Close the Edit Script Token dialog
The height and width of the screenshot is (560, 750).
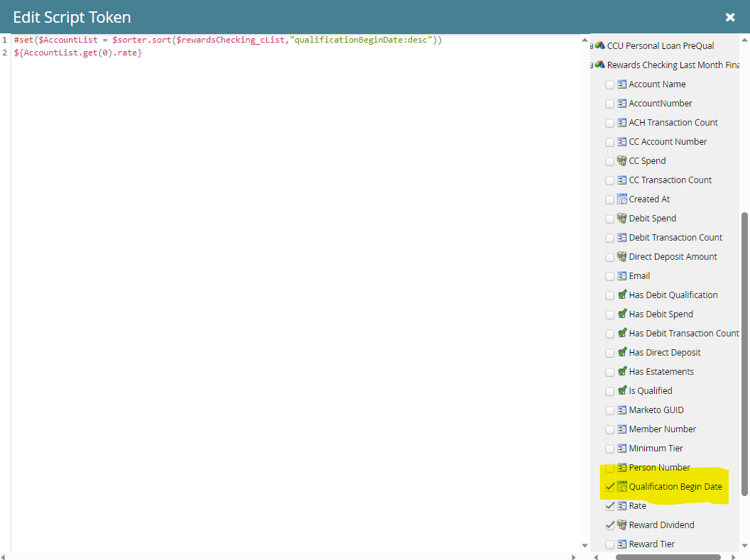pos(729,17)
